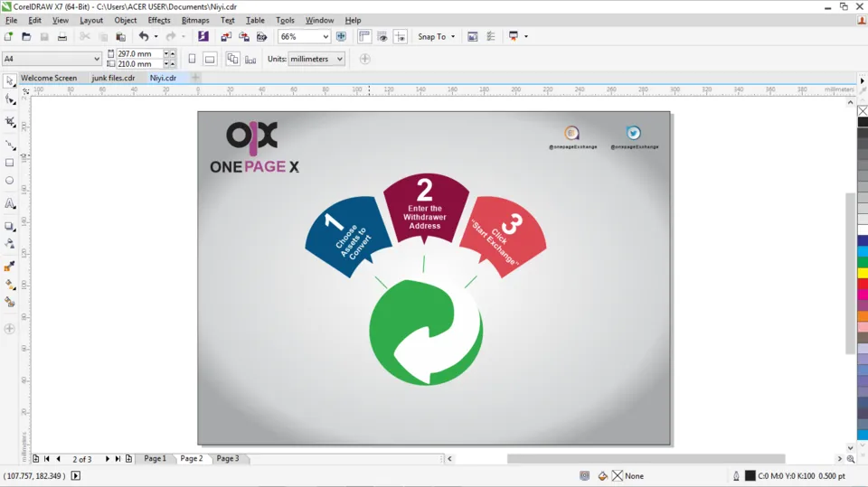Viewport: 868px width, 487px height.
Task: Select the Smart Fill tool
Action: coord(9,302)
